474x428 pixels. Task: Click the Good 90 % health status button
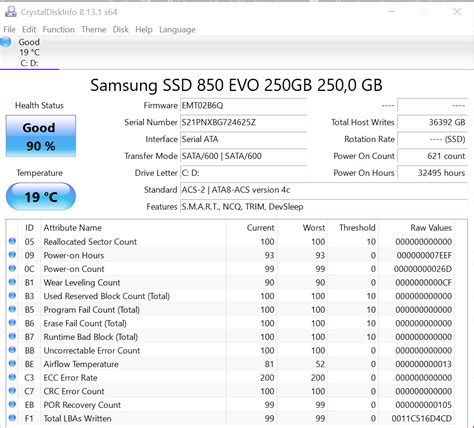(x=41, y=136)
